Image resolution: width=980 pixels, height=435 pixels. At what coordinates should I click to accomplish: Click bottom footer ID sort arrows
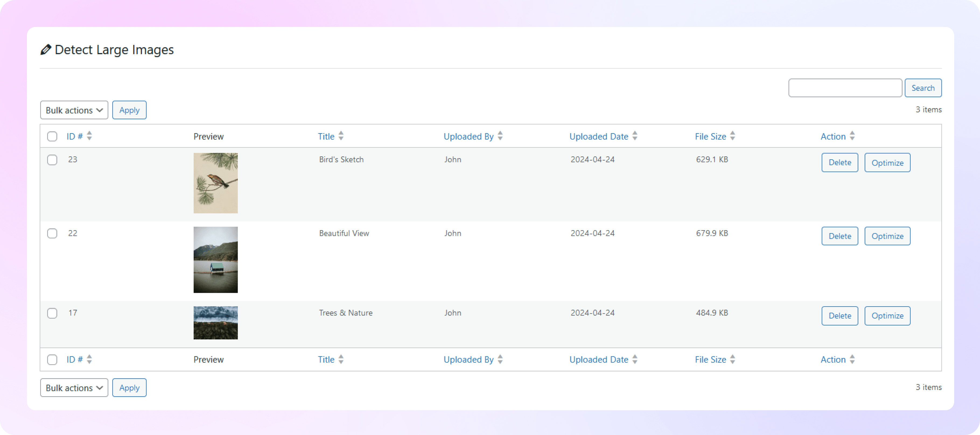pos(89,359)
